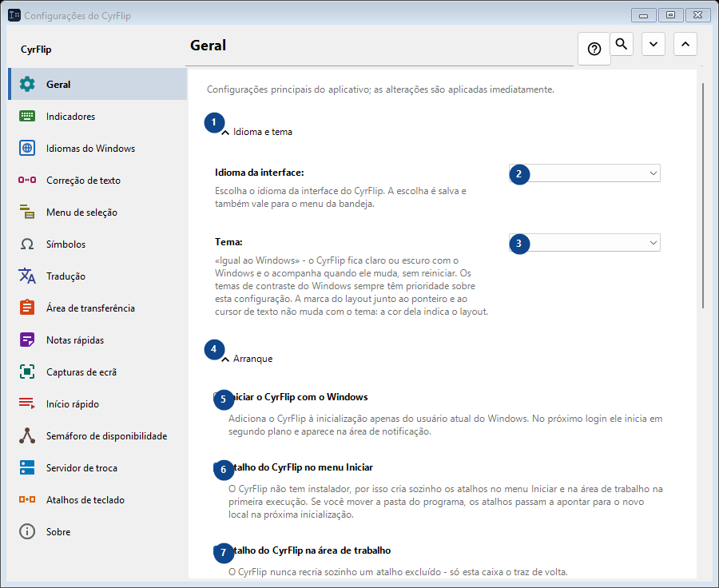Select the Tradução translate icon
719x588 pixels.
[x=27, y=276]
